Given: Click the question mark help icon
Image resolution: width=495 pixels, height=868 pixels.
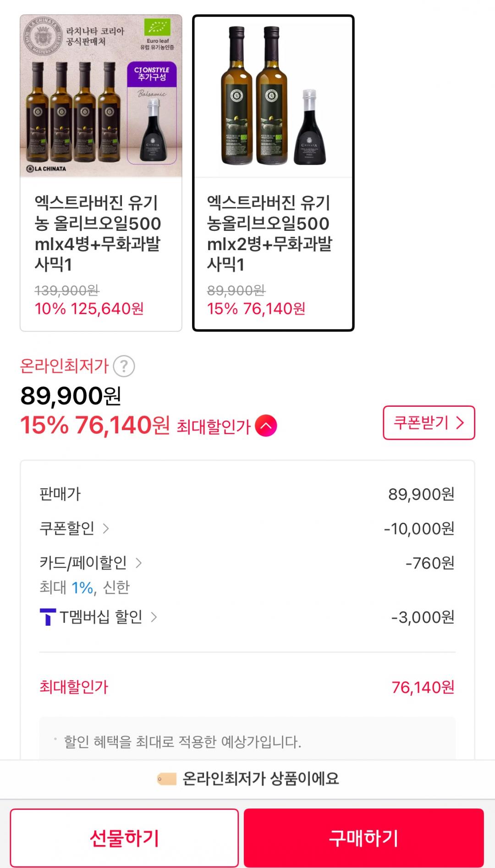Looking at the screenshot, I should tap(124, 366).
